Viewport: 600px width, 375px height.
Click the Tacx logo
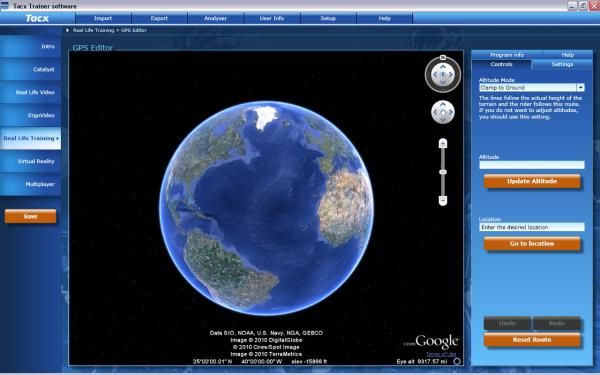[x=37, y=18]
